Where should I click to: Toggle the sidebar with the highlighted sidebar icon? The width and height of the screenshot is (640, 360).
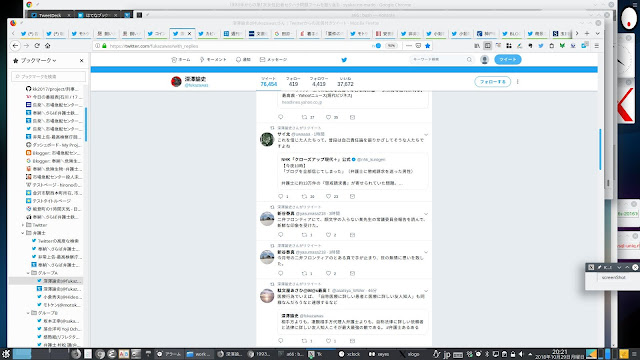488,46
